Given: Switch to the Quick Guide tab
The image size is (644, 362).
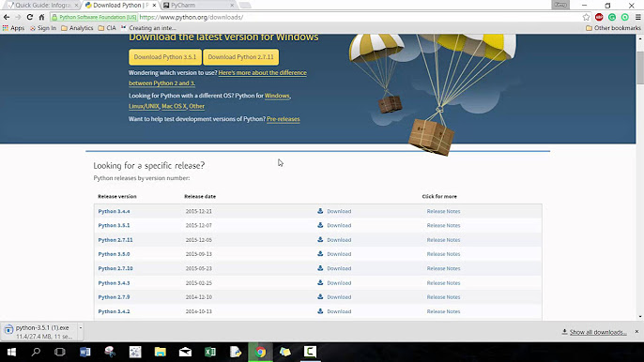Looking at the screenshot, I should [x=42, y=6].
